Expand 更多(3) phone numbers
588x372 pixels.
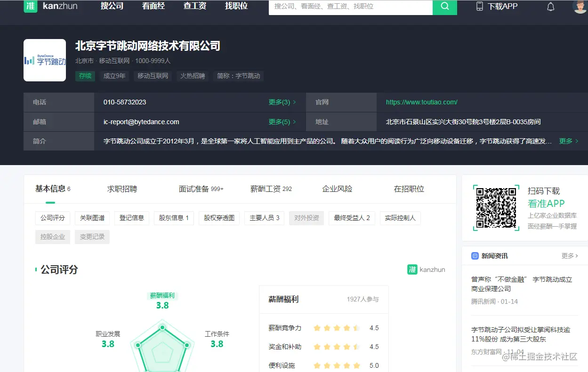[x=282, y=102]
